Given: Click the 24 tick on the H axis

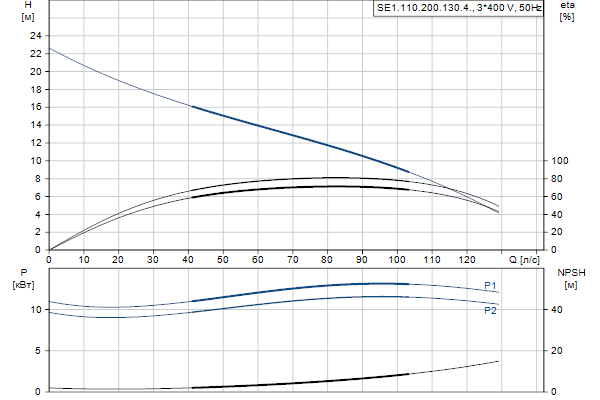Looking at the screenshot, I should tap(36, 36).
